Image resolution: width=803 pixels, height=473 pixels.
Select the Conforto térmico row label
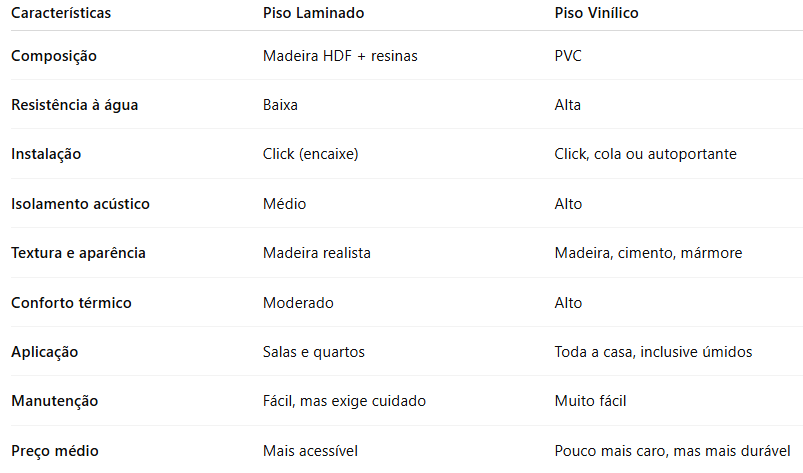tap(71, 303)
